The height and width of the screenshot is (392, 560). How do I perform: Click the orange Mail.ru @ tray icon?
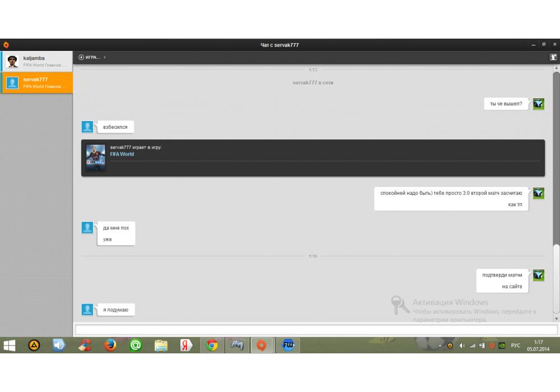492,346
